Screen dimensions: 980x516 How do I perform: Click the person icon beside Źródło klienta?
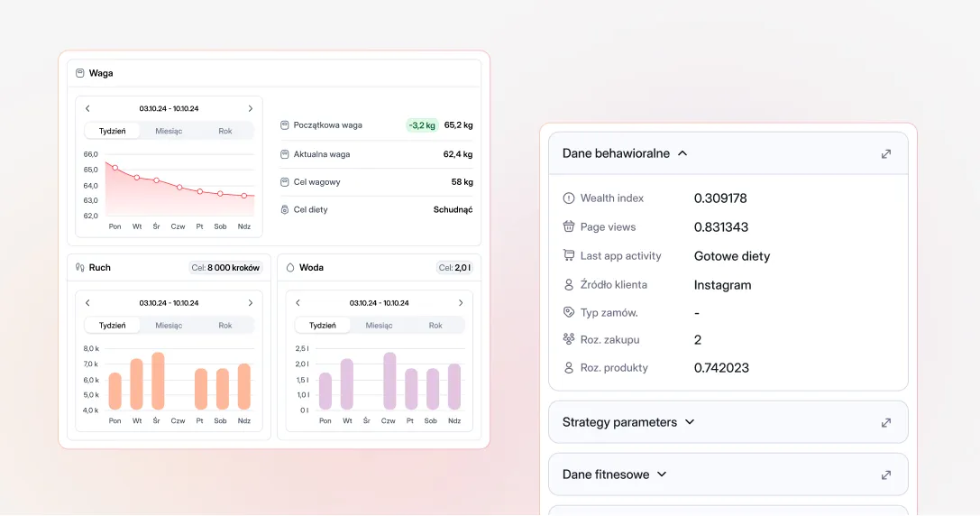(x=568, y=284)
